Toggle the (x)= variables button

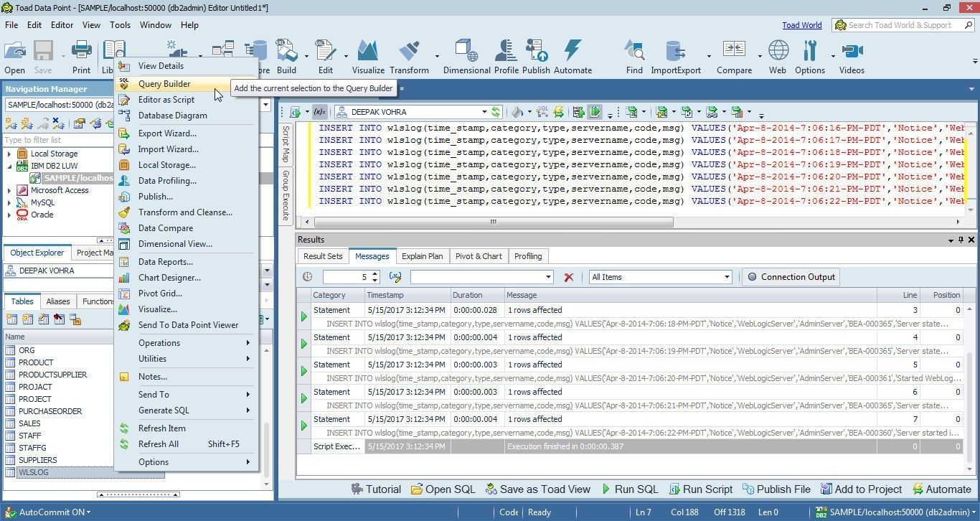320,112
